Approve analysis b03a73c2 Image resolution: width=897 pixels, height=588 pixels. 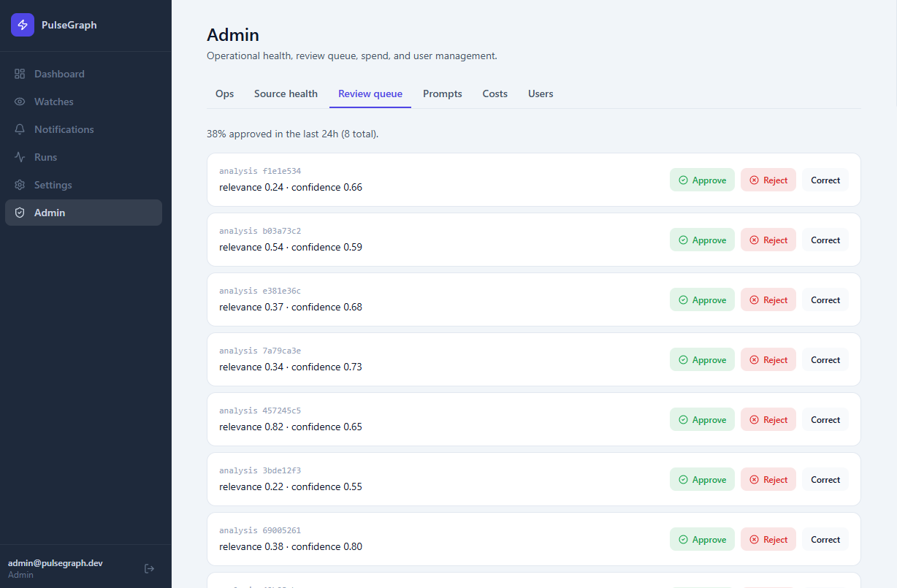tap(702, 240)
